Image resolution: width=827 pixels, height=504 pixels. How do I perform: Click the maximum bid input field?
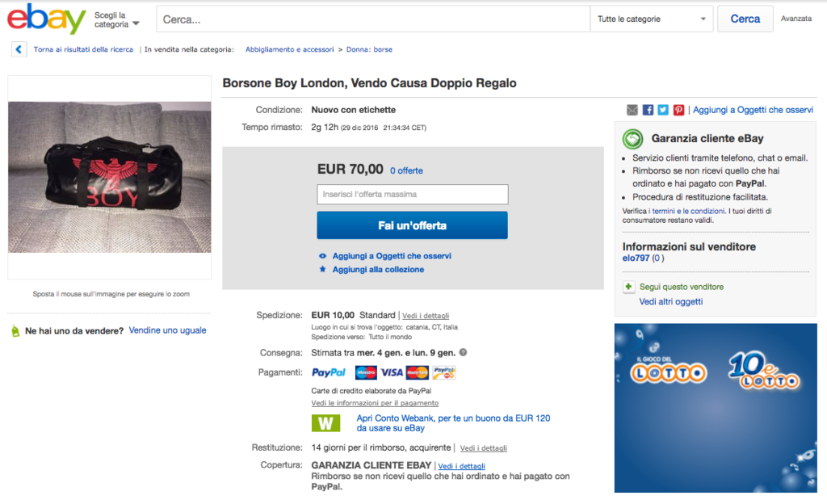[x=413, y=195]
